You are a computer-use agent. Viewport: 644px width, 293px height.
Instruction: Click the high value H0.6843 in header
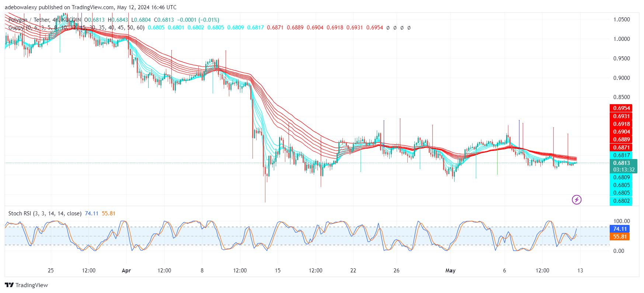118,20
